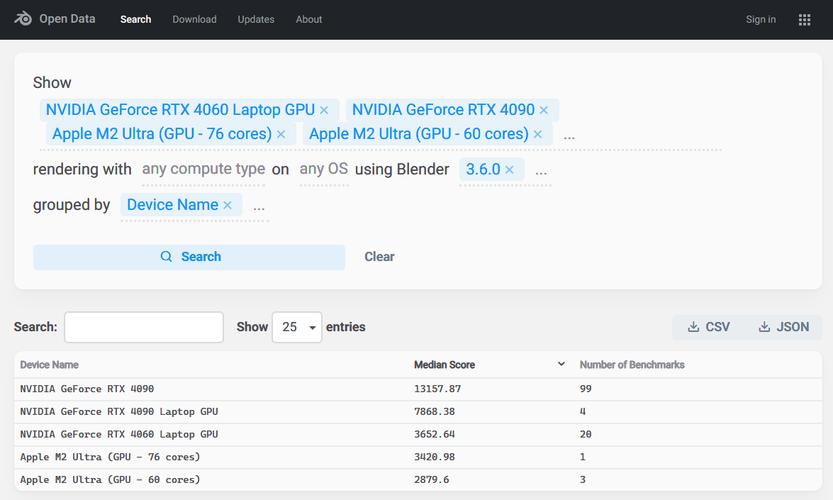Focus the table Search text field
The image size is (833, 500).
(x=144, y=327)
